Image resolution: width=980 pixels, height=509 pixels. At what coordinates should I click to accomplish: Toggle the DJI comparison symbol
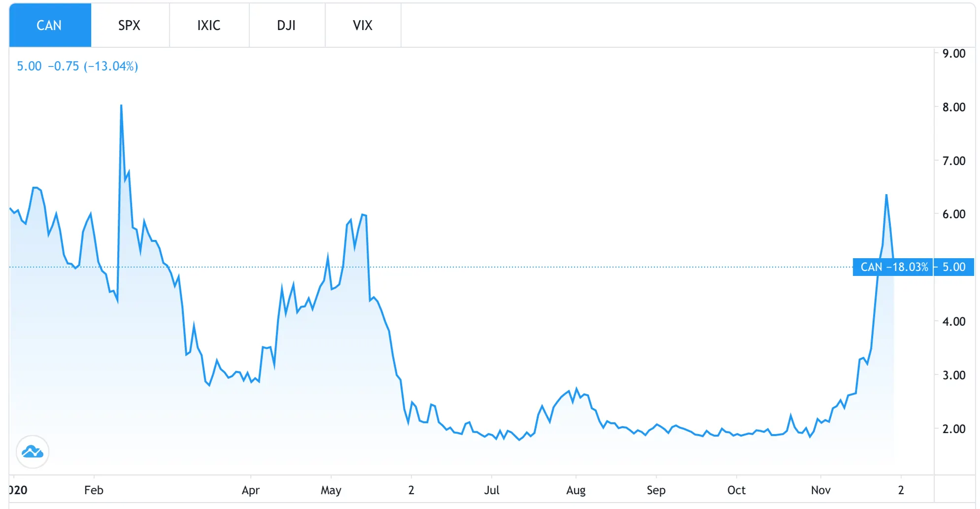pyautogui.click(x=287, y=25)
